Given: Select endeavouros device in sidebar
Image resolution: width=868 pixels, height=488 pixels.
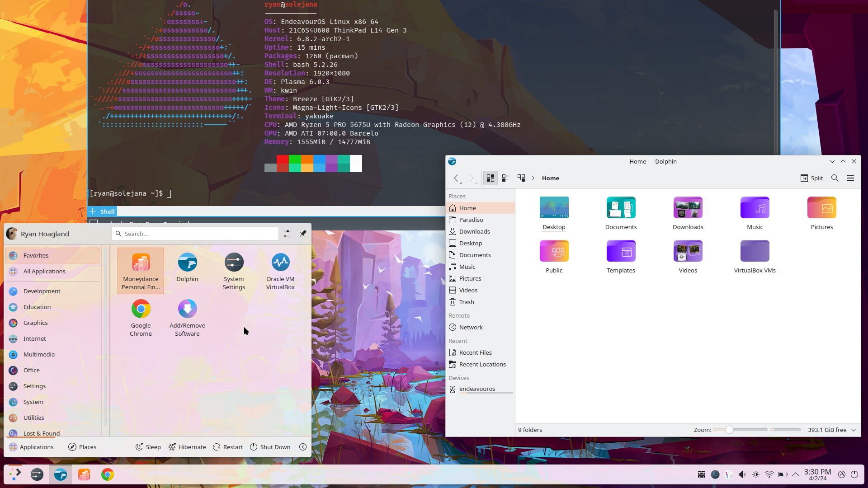Looking at the screenshot, I should click(x=480, y=389).
